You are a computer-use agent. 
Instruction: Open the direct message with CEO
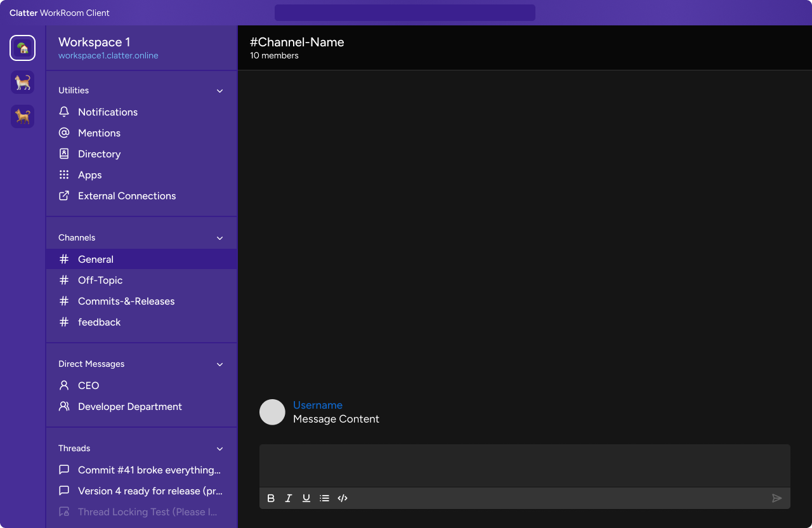tap(88, 385)
